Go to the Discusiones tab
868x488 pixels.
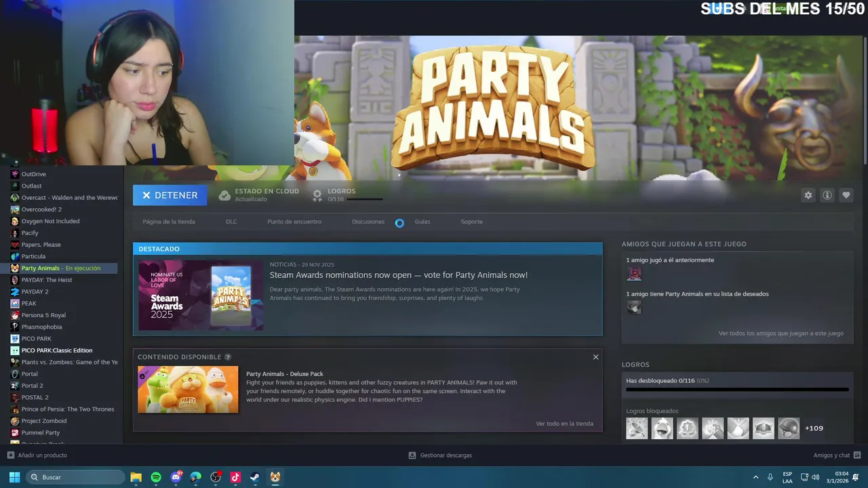368,222
